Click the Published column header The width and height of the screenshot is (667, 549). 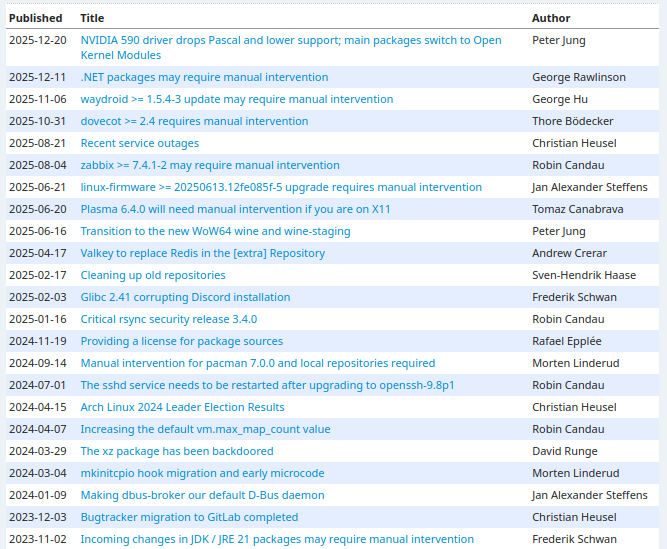point(35,18)
